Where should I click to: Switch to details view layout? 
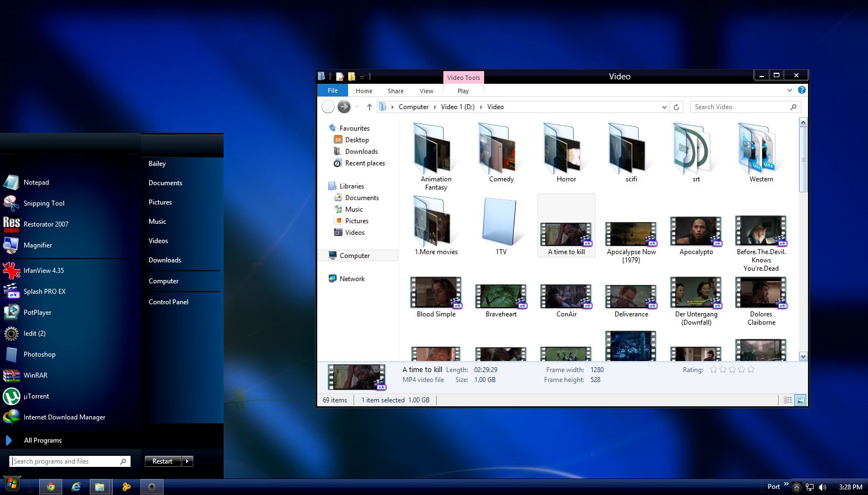[x=788, y=400]
